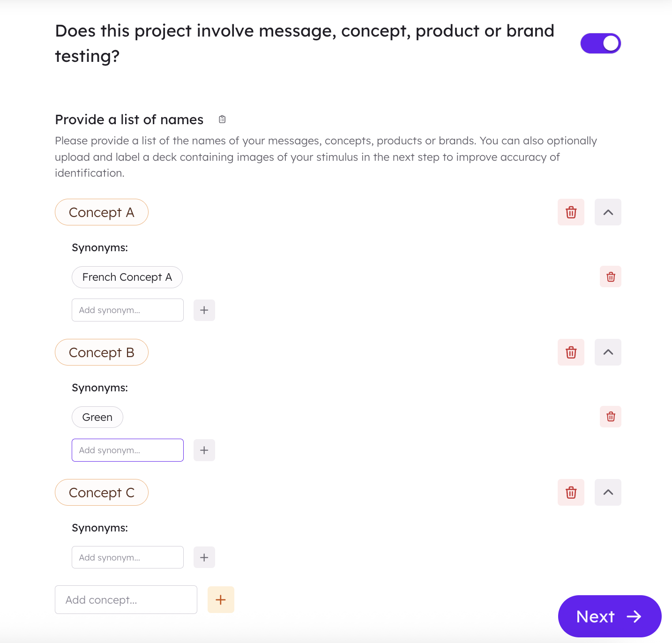Delete Concept A with trash icon

571,212
